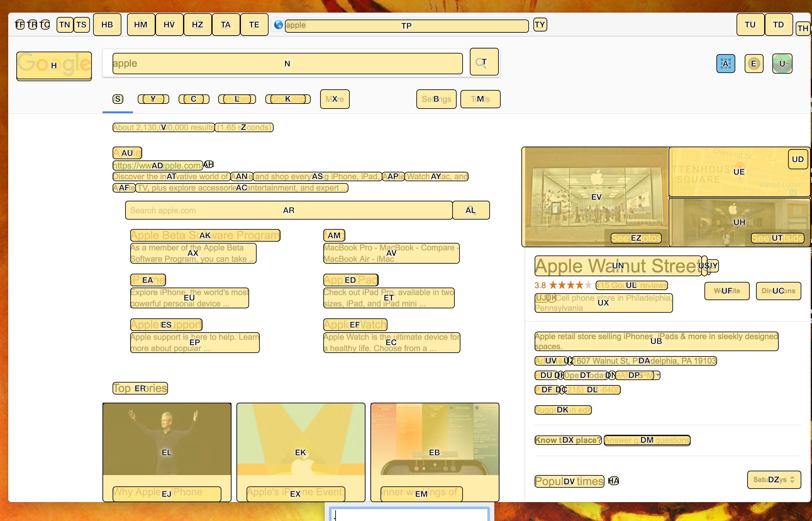Screen dimensions: 812x521
Task: Focus the browser address bar
Action: click(407, 26)
